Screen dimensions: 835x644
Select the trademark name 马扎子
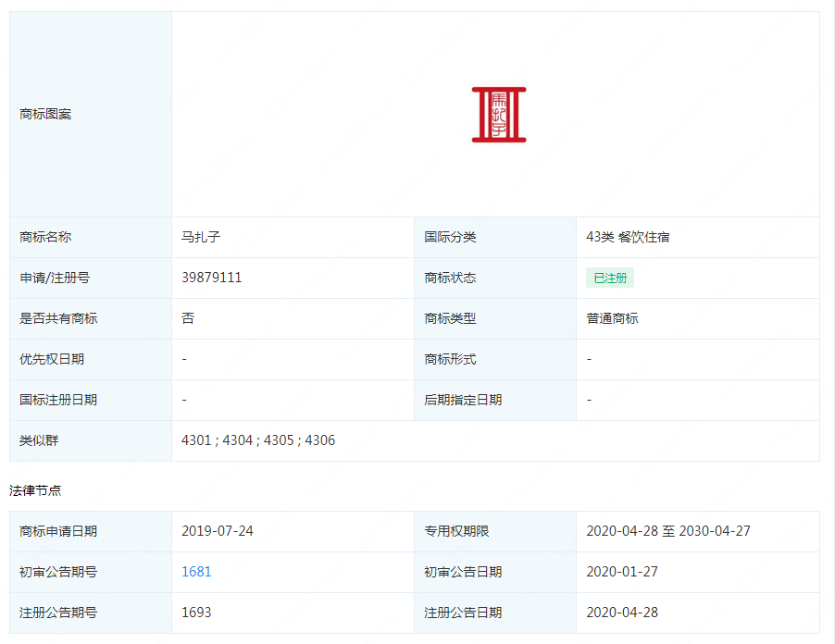coord(201,237)
